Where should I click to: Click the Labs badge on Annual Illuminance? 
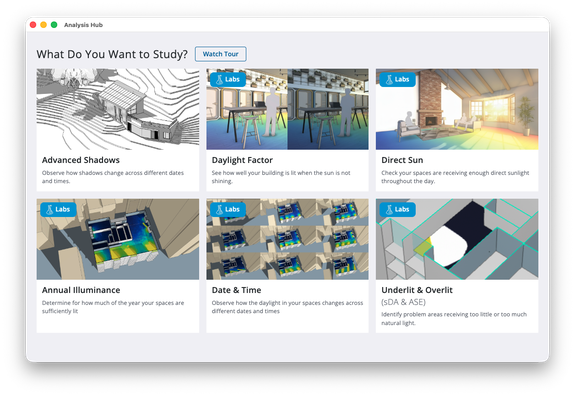[x=58, y=209]
